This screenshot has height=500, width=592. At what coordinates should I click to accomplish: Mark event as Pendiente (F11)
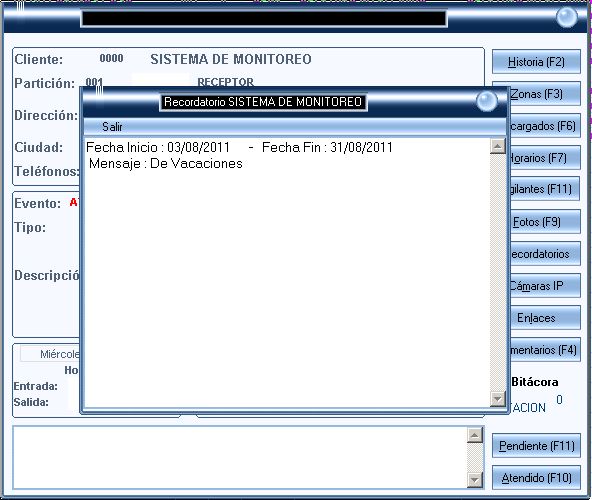[x=536, y=446]
